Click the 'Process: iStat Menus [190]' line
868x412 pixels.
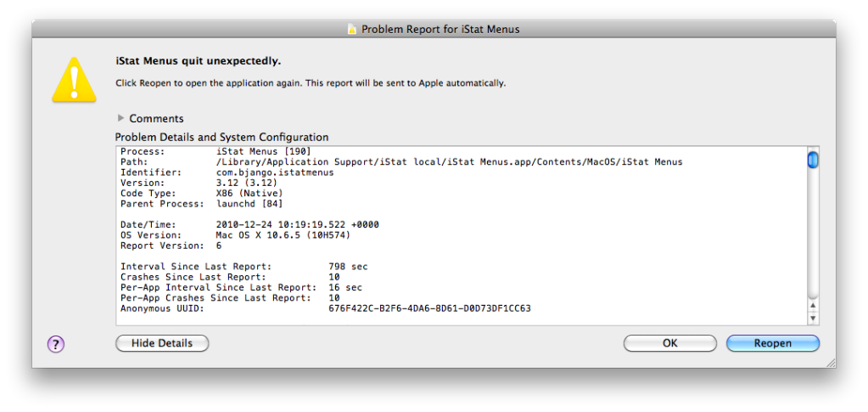(x=216, y=151)
